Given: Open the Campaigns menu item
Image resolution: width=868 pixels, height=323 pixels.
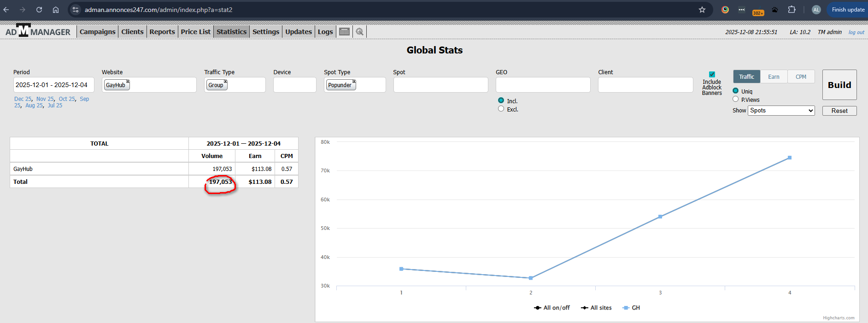Looking at the screenshot, I should click(97, 32).
